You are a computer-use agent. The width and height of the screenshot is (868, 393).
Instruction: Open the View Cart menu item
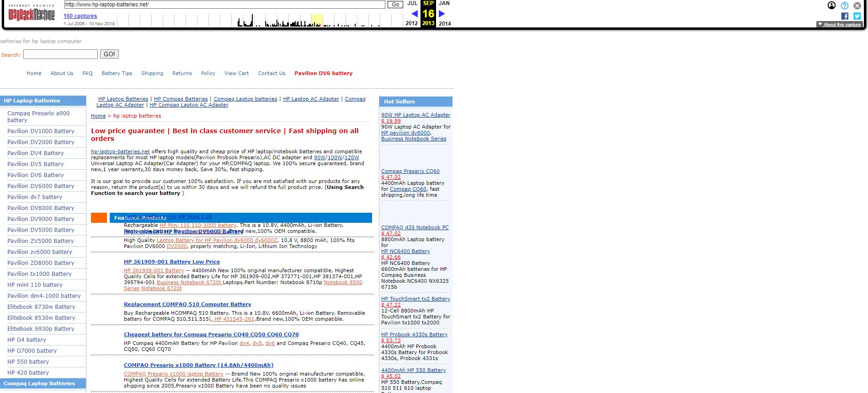[x=236, y=73]
